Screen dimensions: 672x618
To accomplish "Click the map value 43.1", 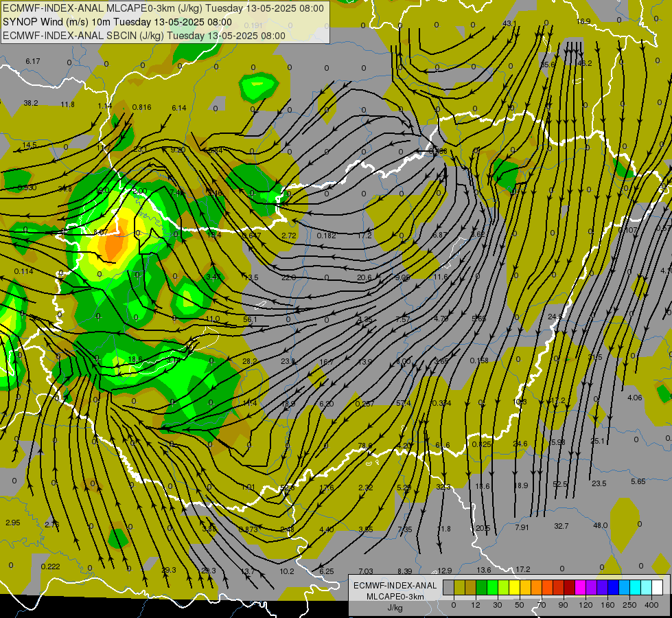I will [509, 23].
